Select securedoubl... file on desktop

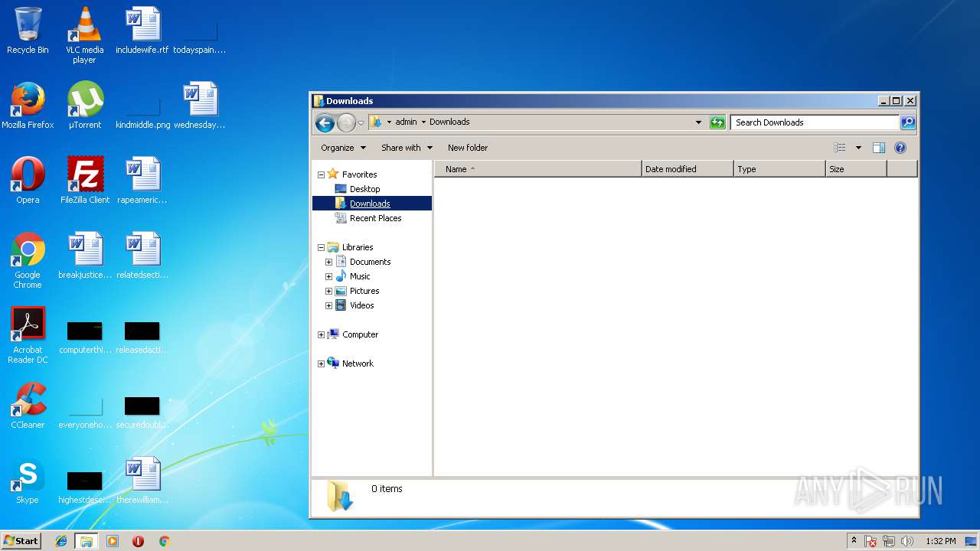tap(142, 413)
